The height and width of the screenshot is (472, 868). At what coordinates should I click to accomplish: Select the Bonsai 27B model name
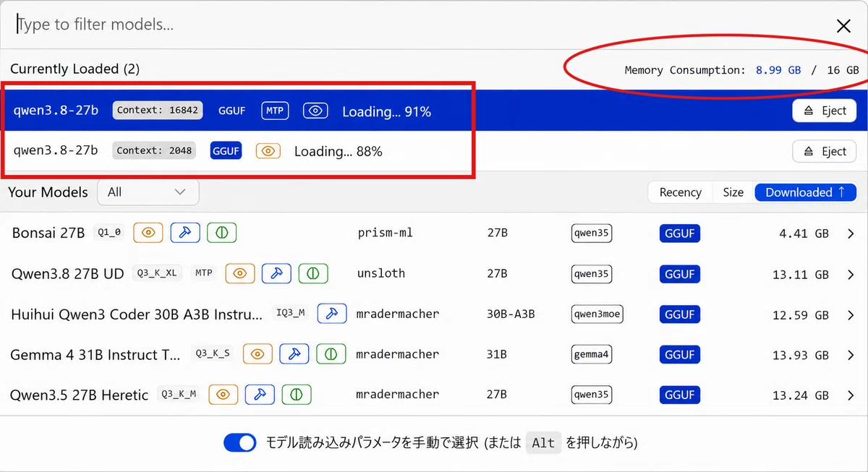tap(48, 233)
